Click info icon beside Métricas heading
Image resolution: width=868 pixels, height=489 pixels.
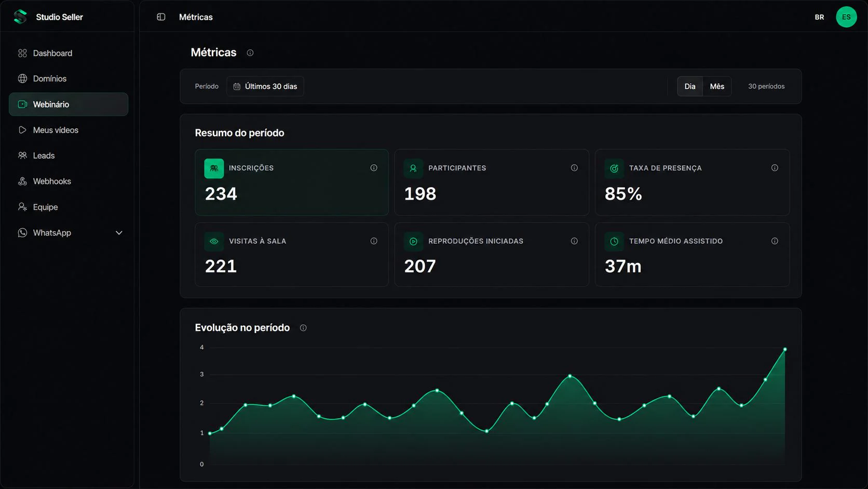[x=250, y=52]
